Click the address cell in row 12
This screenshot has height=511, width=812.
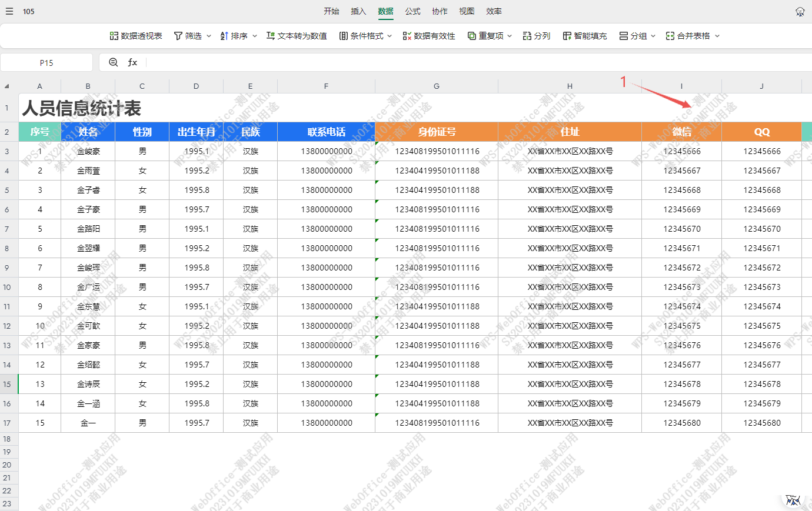(x=570, y=326)
